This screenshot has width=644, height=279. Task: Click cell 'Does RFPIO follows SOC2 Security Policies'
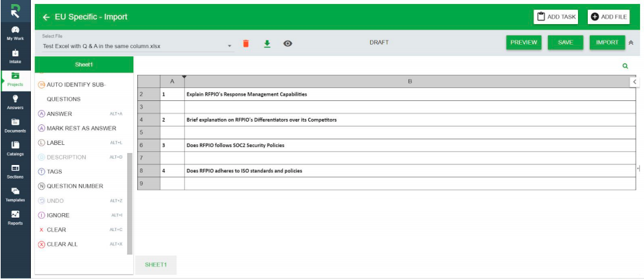[x=410, y=145]
